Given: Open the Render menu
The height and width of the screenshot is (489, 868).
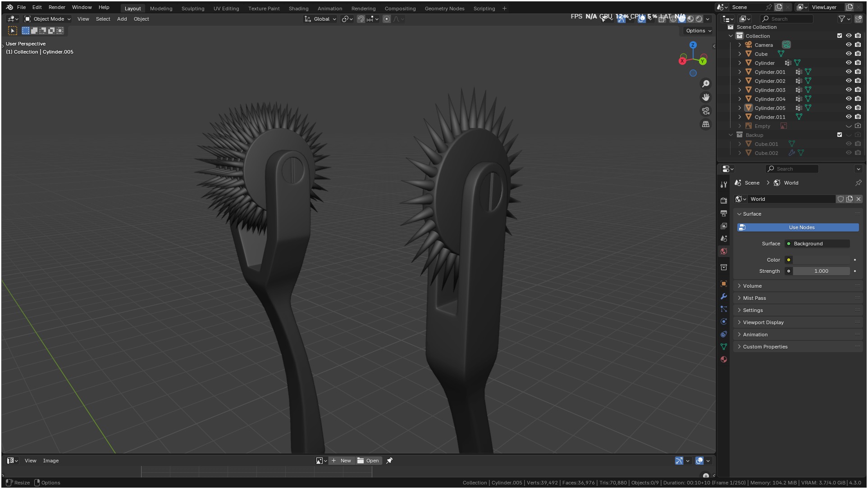Looking at the screenshot, I should [57, 7].
